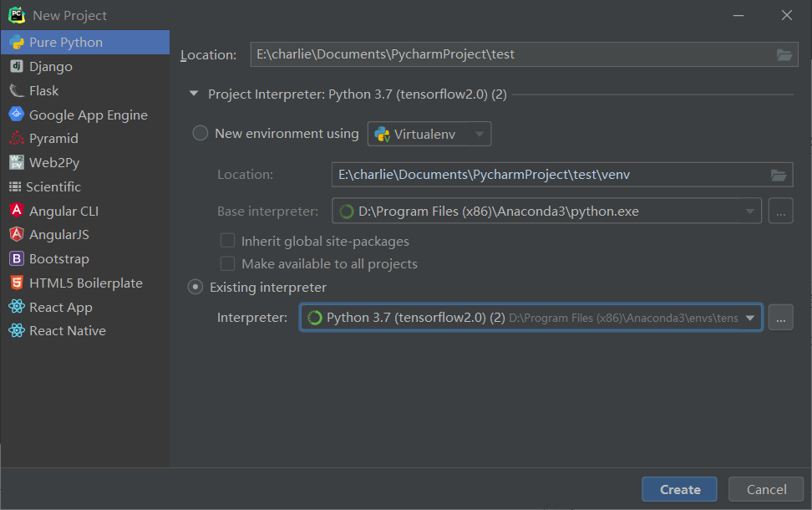The width and height of the screenshot is (812, 510).
Task: Open the Interpreter selection dropdown
Action: (749, 318)
